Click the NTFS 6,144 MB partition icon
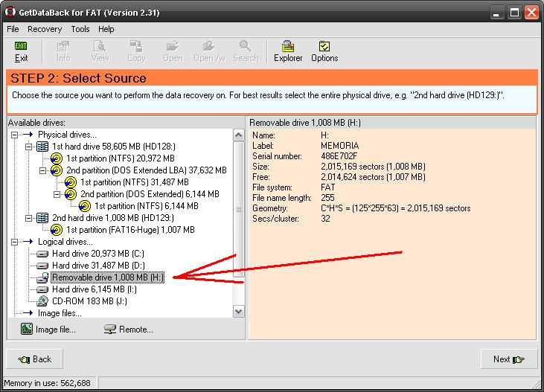 tap(85, 206)
